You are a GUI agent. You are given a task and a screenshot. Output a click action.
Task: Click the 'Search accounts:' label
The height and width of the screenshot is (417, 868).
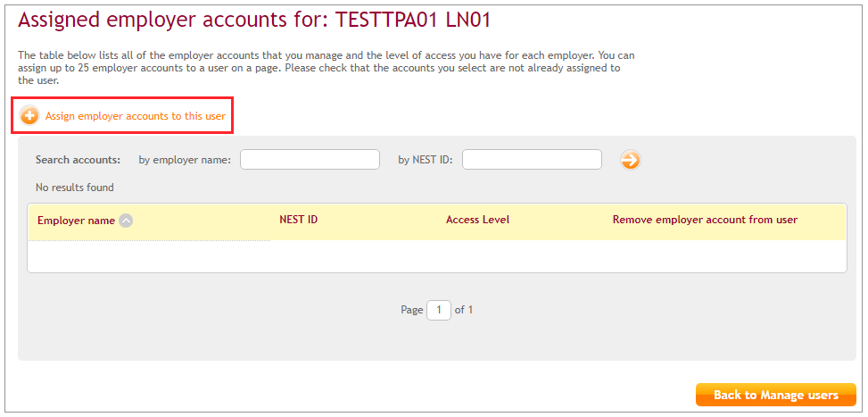(78, 160)
